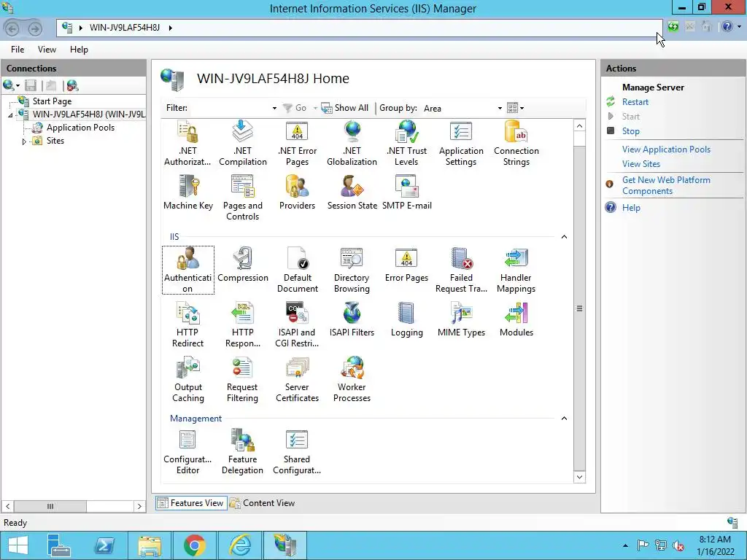The width and height of the screenshot is (747, 560).
Task: Click the features list scroll down arrow
Action: 579,477
